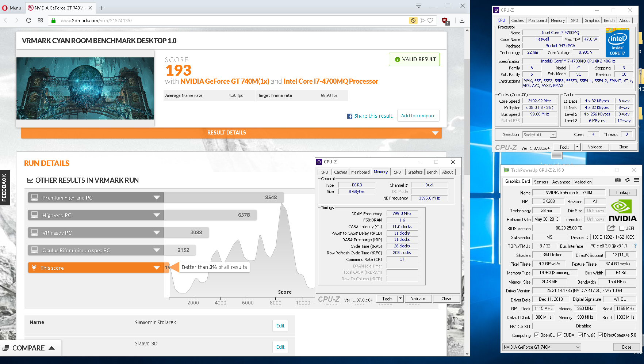Click the Lookup button in GPU-Z
The height and width of the screenshot is (364, 644).
[622, 193]
